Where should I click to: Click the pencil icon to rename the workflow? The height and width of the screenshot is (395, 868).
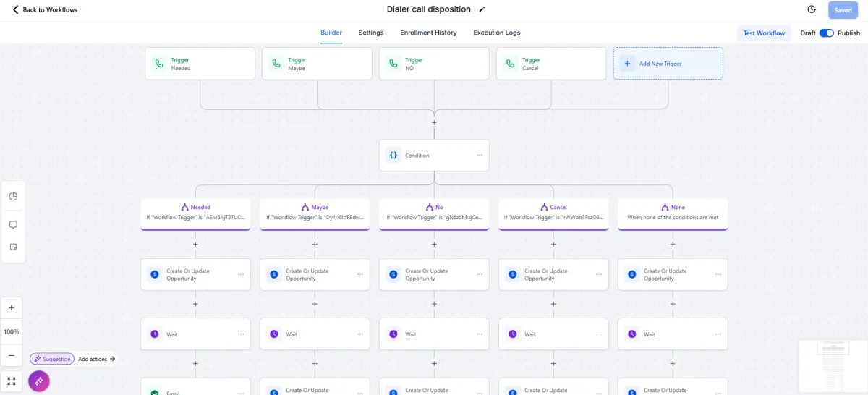tap(482, 9)
